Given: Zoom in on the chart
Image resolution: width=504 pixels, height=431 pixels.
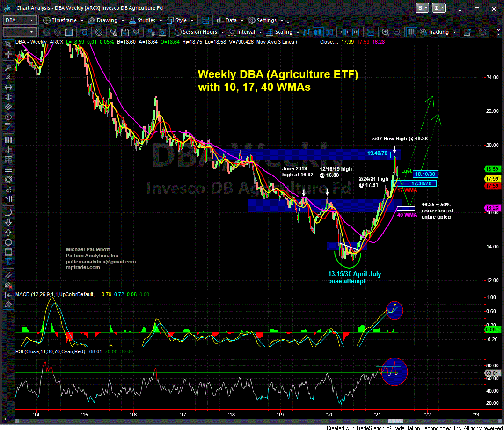Looking at the screenshot, I should pos(386,32).
